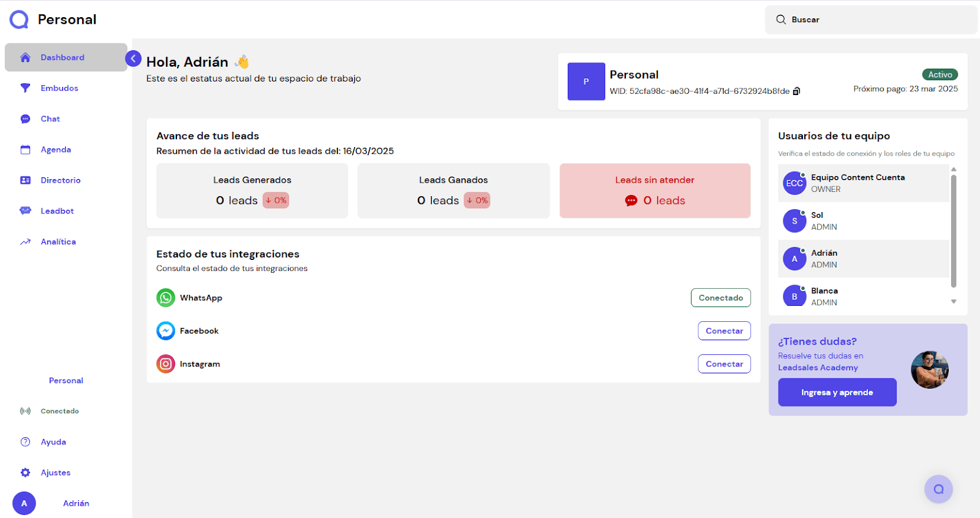
Task: Click the Analítica trend chart icon
Action: click(x=25, y=242)
